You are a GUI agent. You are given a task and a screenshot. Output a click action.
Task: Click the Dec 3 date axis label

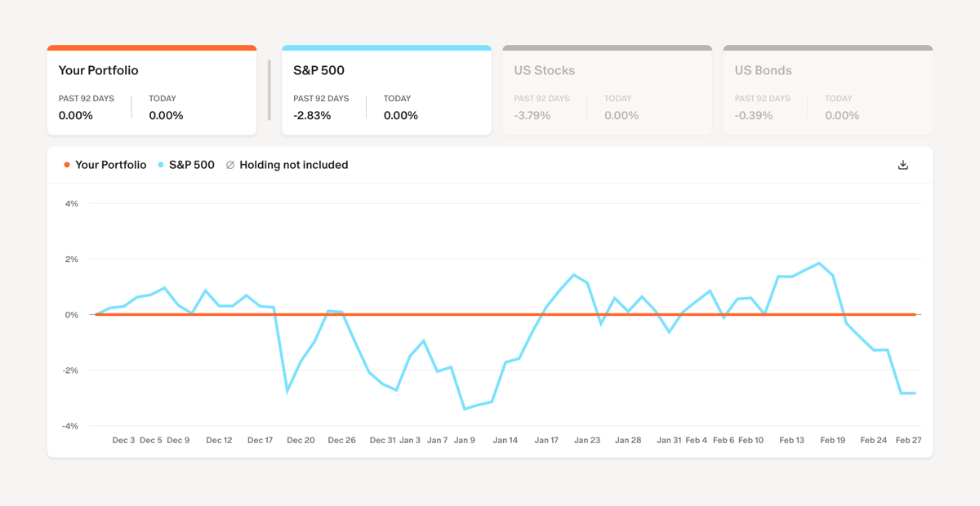(123, 440)
